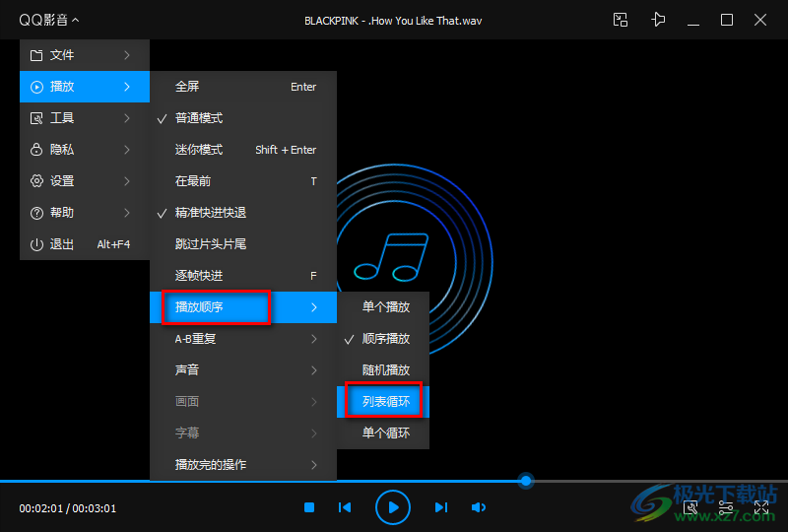This screenshot has width=788, height=532.
Task: Switch to 迷你模式 mini mode
Action: [x=243, y=150]
